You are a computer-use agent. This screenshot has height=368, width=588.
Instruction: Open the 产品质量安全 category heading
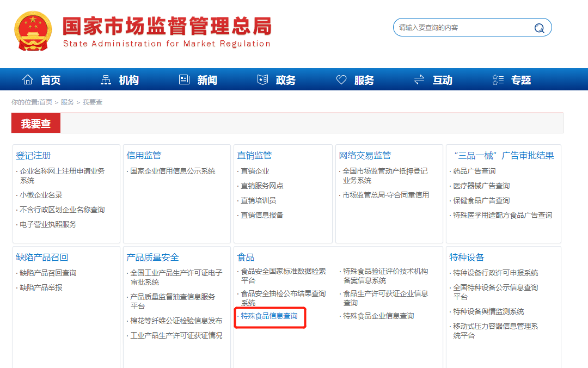point(152,257)
